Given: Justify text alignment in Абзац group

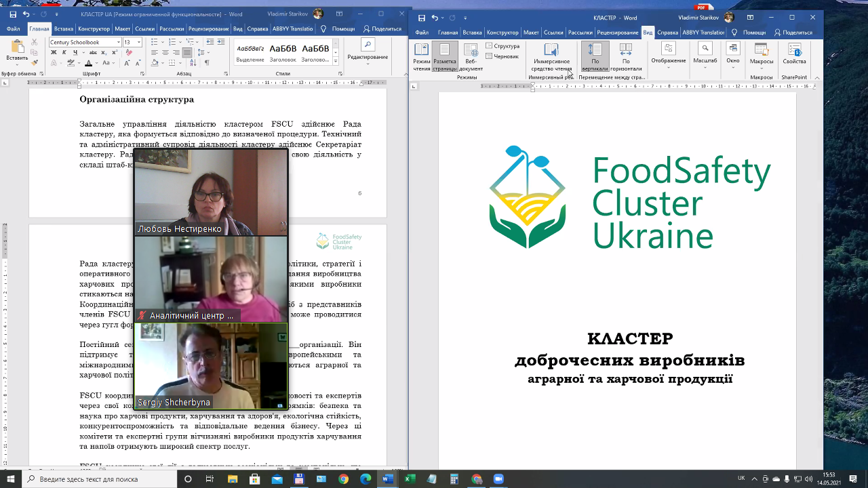Looking at the screenshot, I should coord(187,52).
